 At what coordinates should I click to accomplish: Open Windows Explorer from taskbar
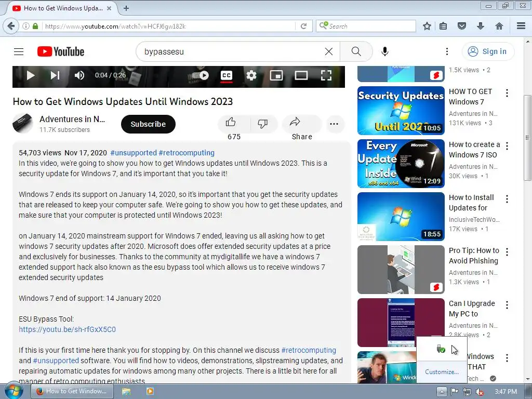point(126,392)
